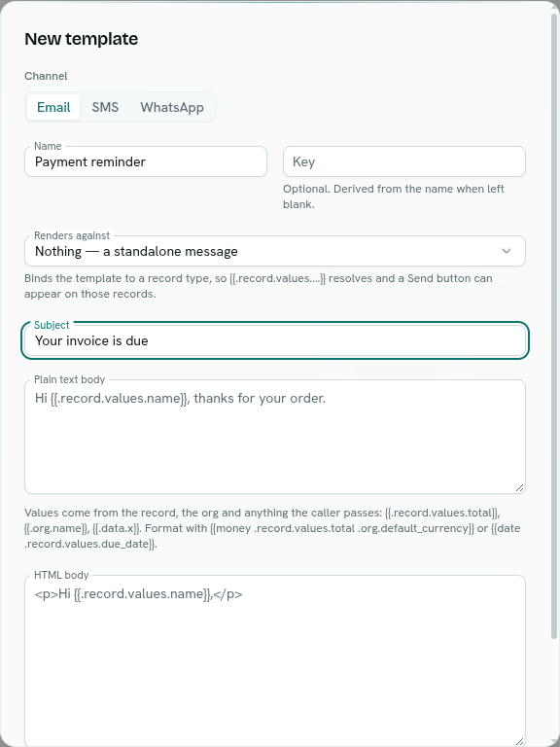Image resolution: width=560 pixels, height=747 pixels.
Task: Click the Subject field
Action: point(275,340)
